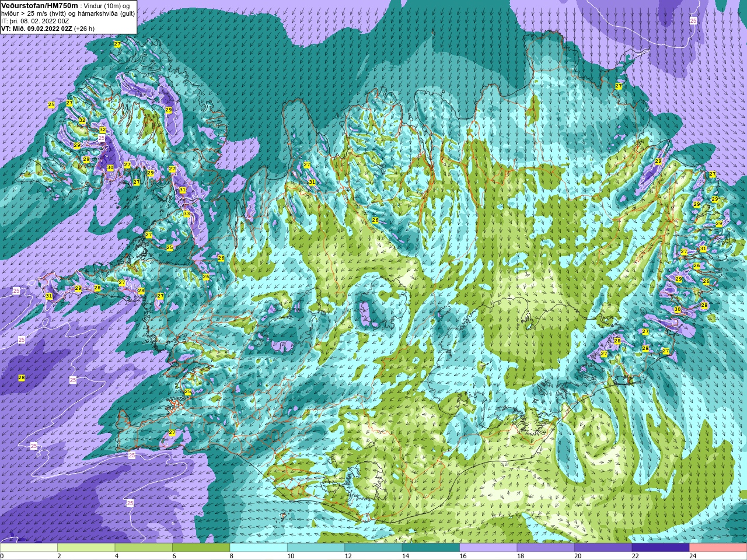Select the 12–14 m/s teal legend swatch
Viewport: 747px width, 560px height.
point(373,548)
